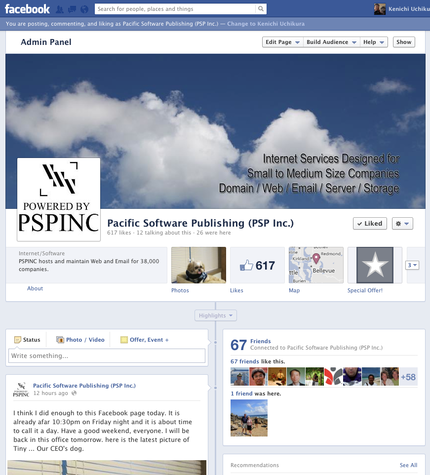Click the Map label link

(x=294, y=290)
